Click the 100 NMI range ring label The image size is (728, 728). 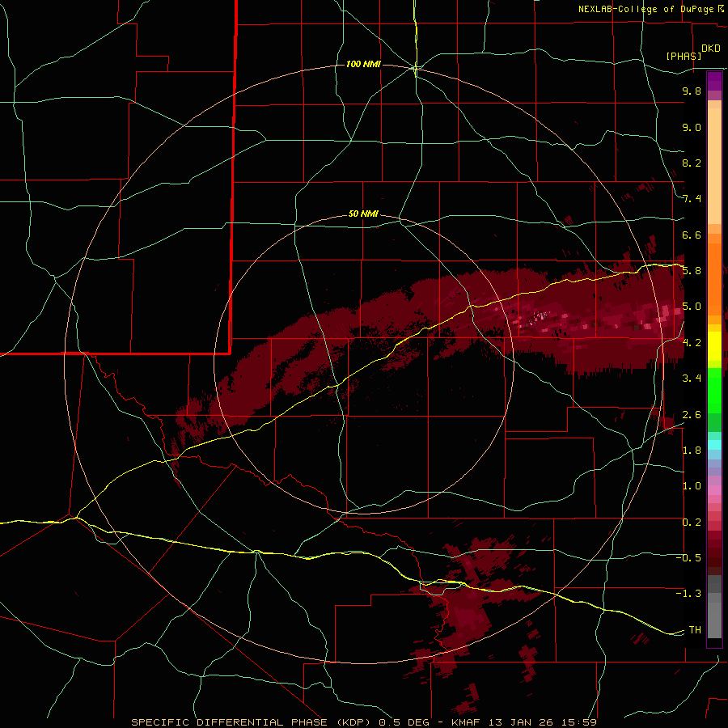363,64
